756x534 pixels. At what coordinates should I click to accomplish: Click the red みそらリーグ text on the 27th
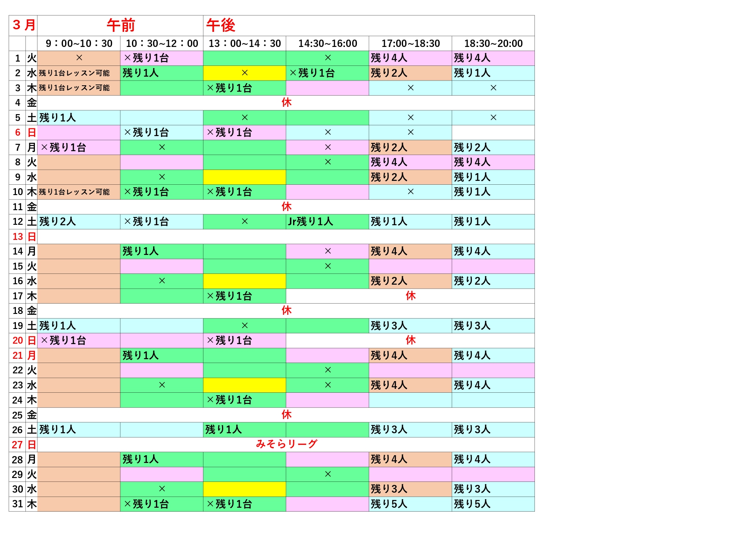click(286, 444)
